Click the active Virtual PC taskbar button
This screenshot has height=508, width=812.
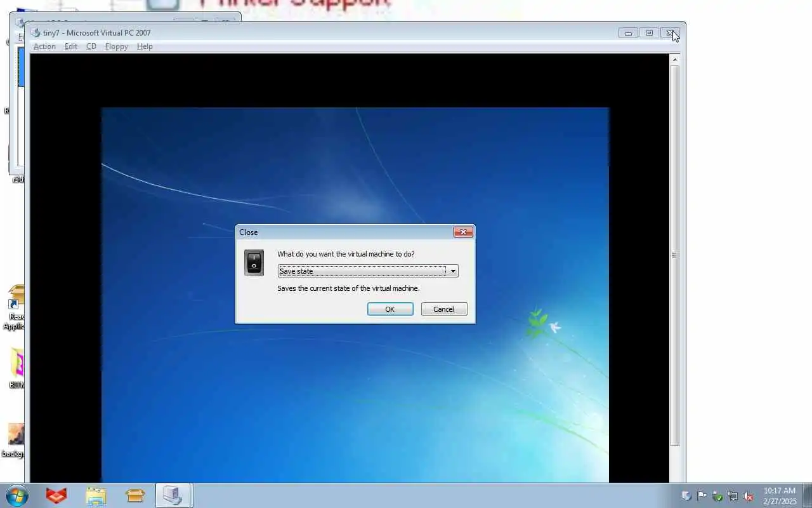(x=173, y=495)
